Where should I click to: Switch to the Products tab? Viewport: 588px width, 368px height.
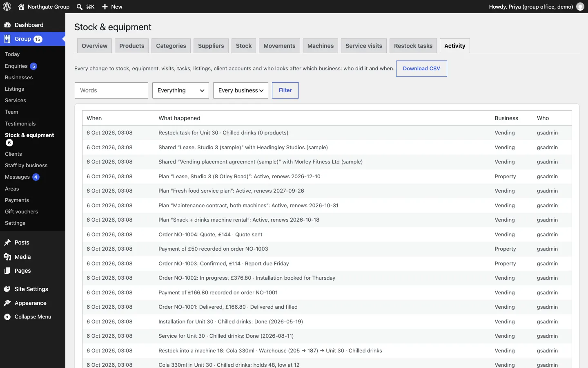[131, 46]
